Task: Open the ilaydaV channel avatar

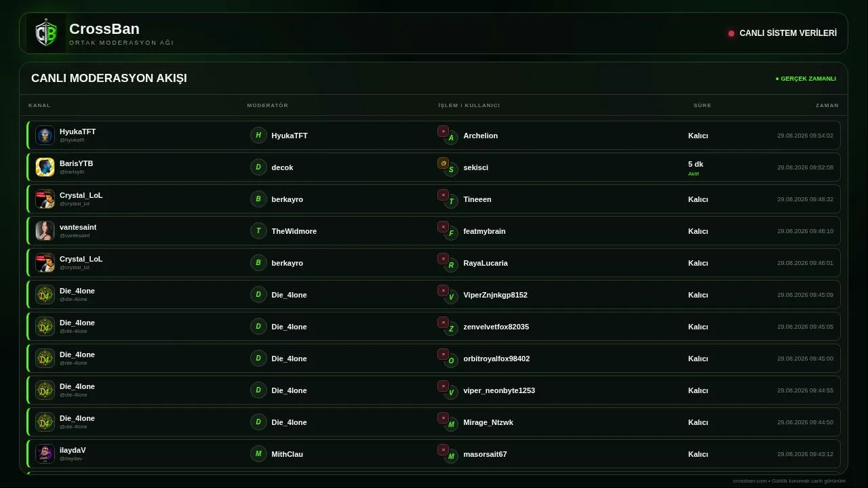Action: point(45,453)
